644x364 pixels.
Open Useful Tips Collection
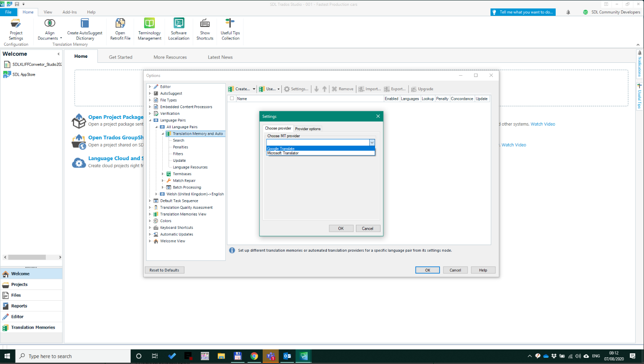[x=230, y=29]
